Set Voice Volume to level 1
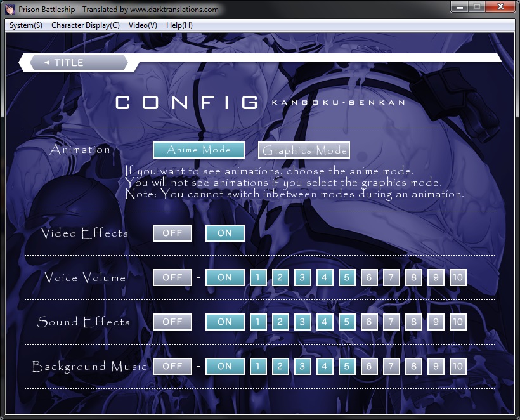The height and width of the screenshot is (420, 520). click(x=258, y=277)
